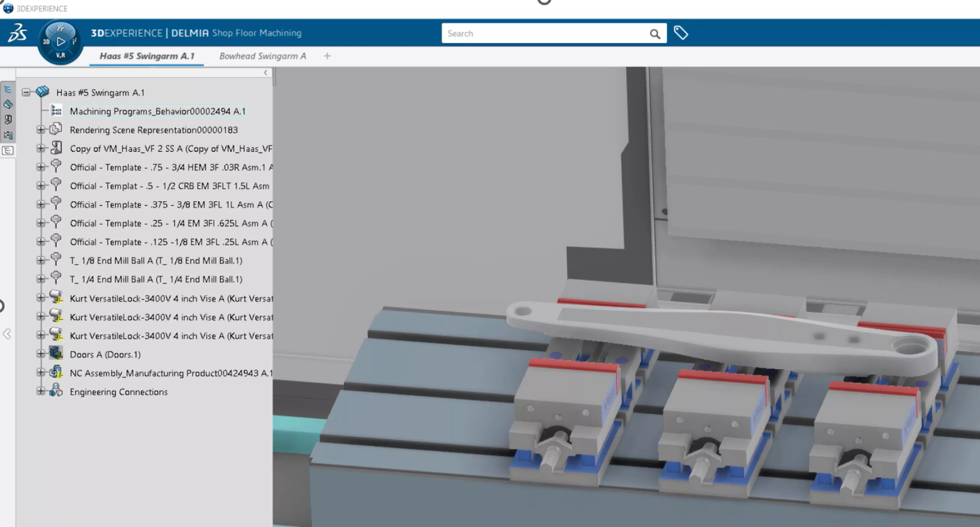Select NC Assembly_Manufacturing Product00424943 A.1
Screen dimensions: 980x527
pyautogui.click(x=171, y=373)
